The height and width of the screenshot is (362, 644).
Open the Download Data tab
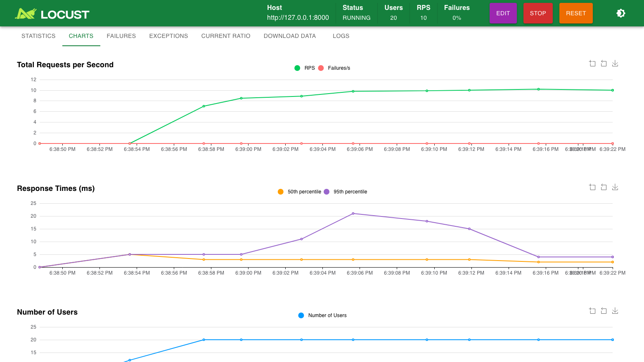pos(290,36)
